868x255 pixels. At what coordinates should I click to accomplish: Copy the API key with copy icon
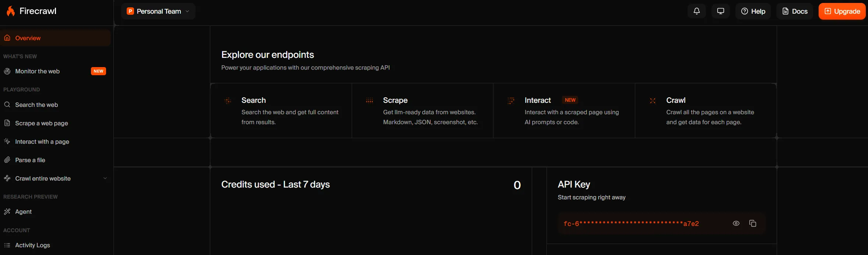pyautogui.click(x=753, y=223)
